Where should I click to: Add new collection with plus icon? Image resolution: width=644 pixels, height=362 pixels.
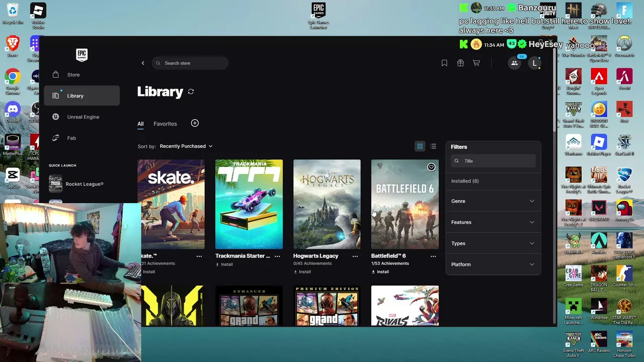pyautogui.click(x=195, y=123)
